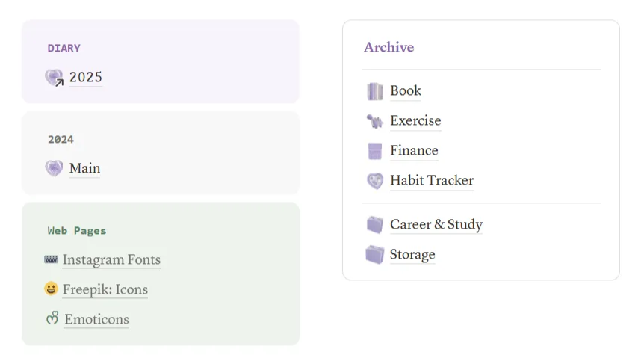Screen dimensions: 644x364
Task: Open the Instagram Fonts web link
Action: 111,259
